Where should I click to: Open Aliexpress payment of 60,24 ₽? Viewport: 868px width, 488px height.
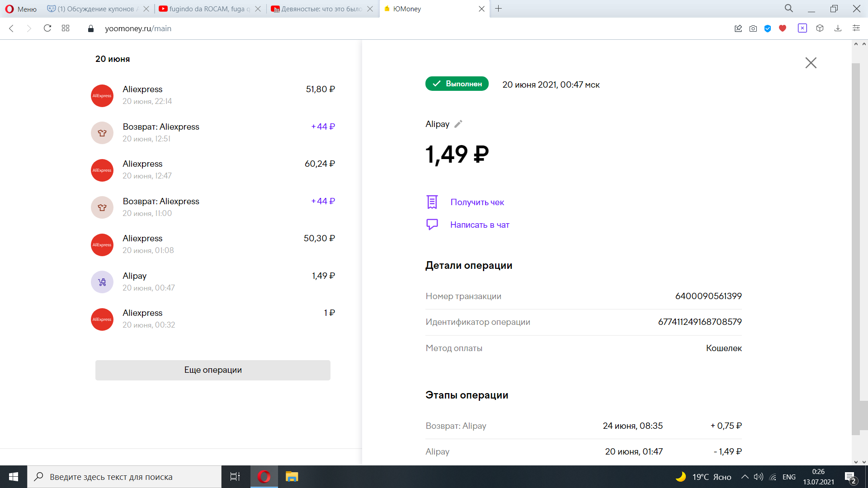(213, 170)
